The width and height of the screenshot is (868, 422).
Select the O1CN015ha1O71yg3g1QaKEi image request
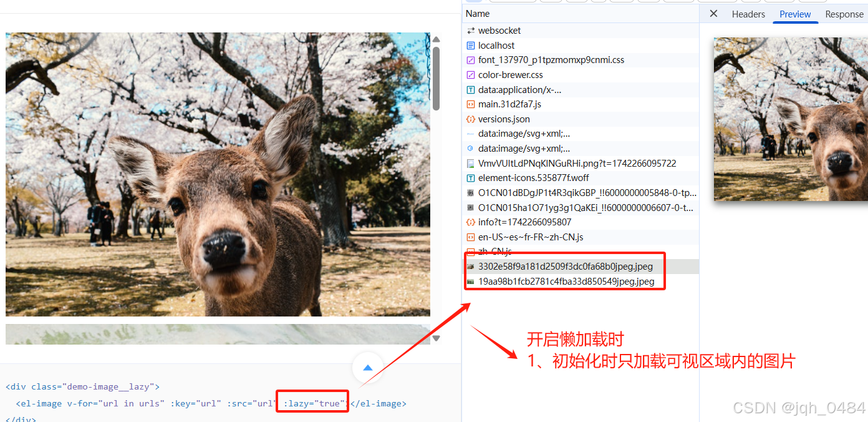581,208
